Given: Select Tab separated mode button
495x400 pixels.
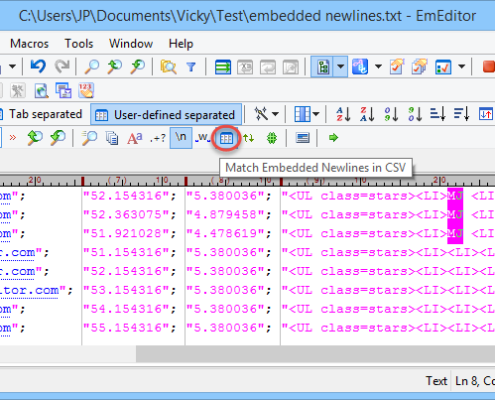Looking at the screenshot, I should pos(41,114).
